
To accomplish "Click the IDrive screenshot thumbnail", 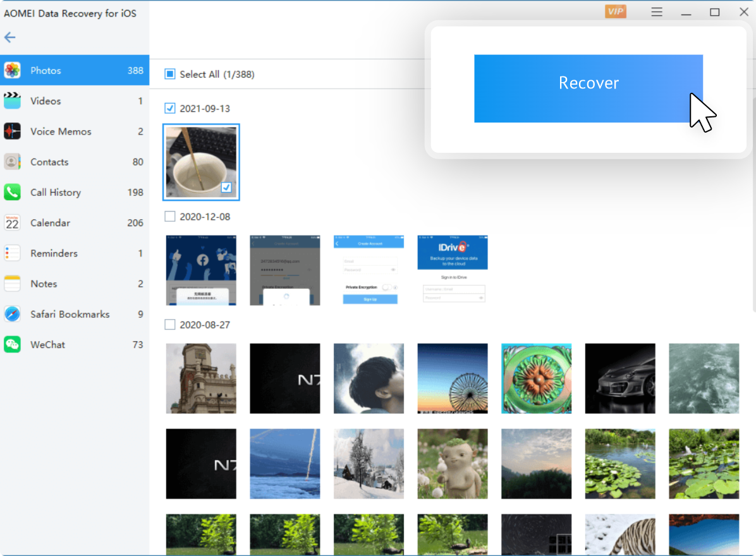I will pos(452,270).
